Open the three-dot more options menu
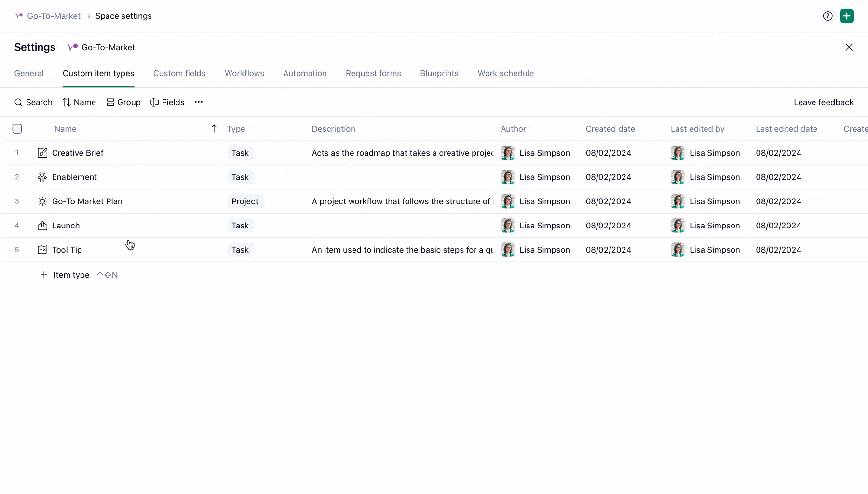Viewport: 868px width, 494px height. click(x=199, y=102)
